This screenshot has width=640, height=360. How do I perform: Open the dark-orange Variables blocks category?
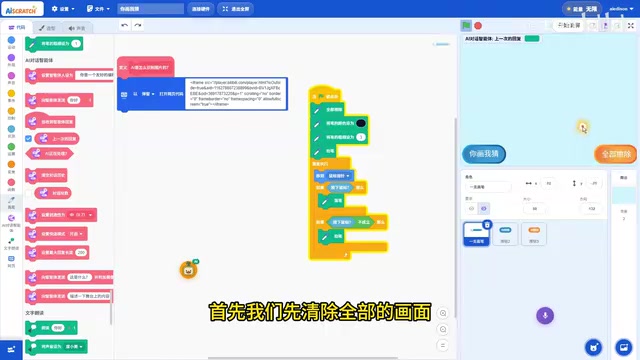tap(11, 167)
